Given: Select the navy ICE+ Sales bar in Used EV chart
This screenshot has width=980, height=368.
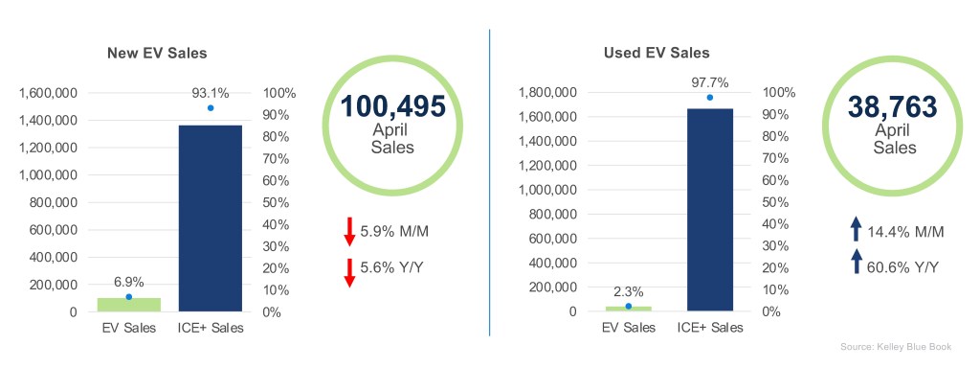Looking at the screenshot, I should 710,210.
